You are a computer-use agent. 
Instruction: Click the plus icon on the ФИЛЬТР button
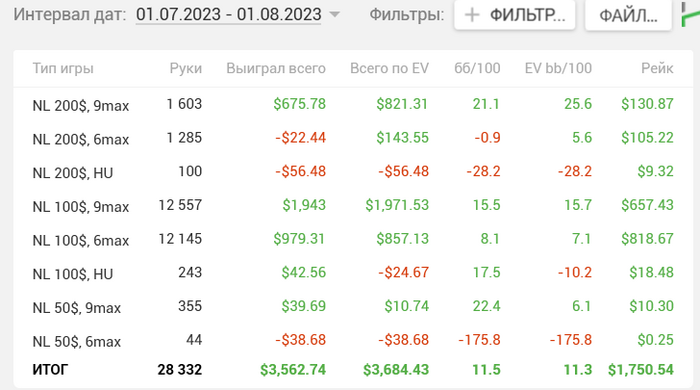coord(472,15)
